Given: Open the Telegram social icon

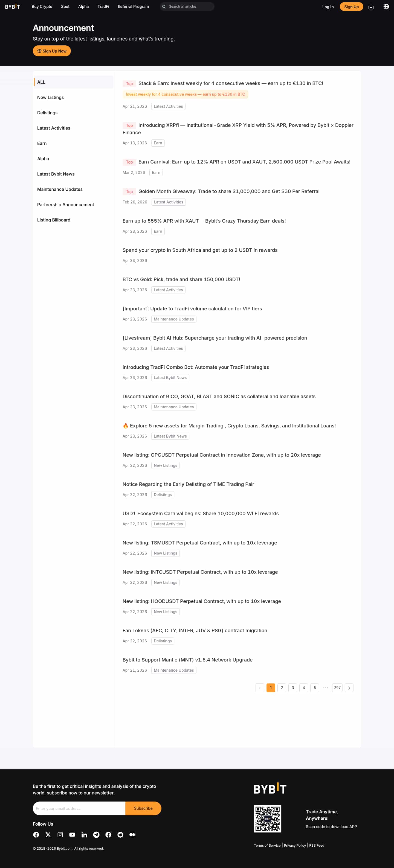Looking at the screenshot, I should tap(96, 835).
